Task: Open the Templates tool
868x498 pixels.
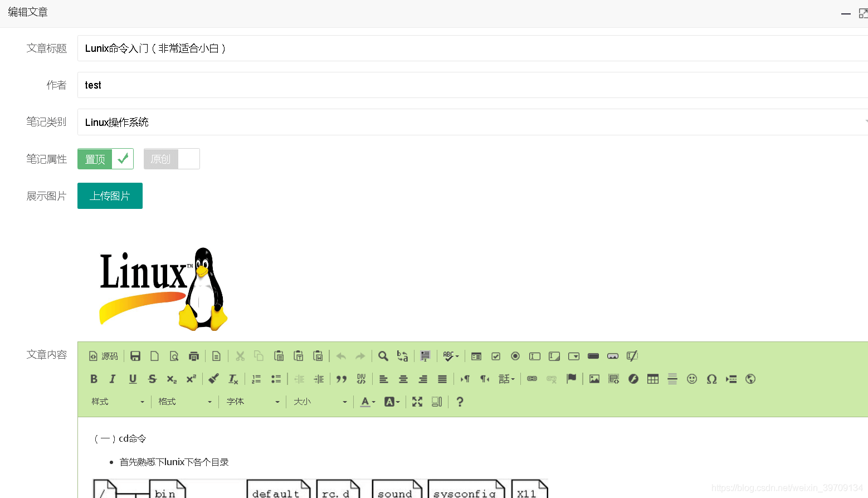Action: click(x=217, y=356)
